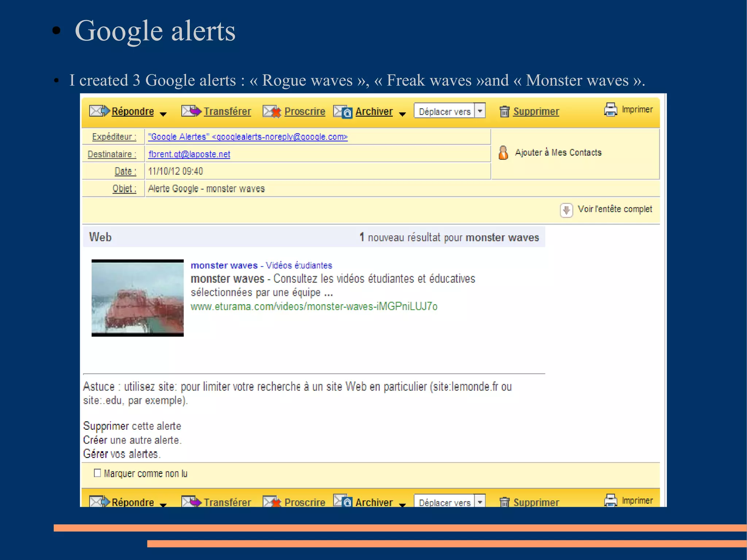Expand the bottom Archiver dropdown arrow
Image resolution: width=747 pixels, height=560 pixels.
point(402,505)
